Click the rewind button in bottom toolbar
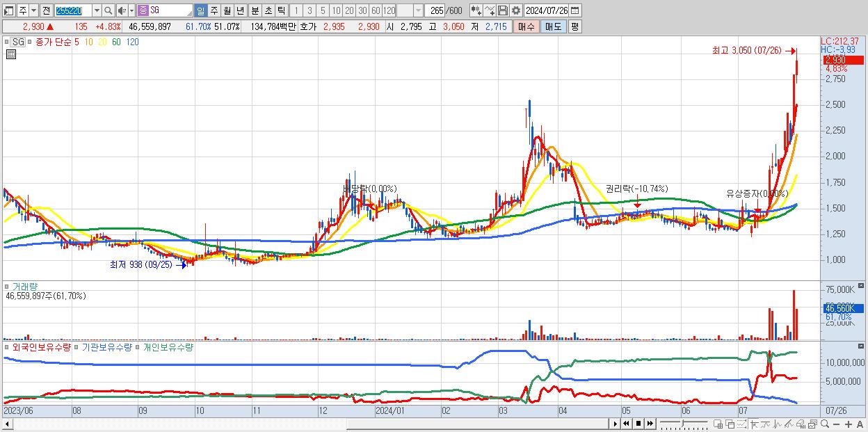 pos(626,424)
